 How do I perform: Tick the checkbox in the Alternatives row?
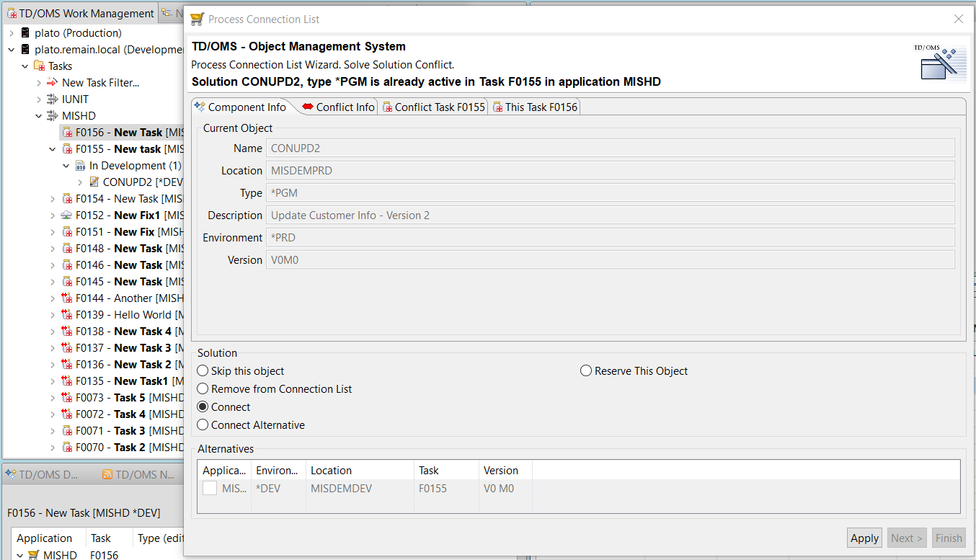click(210, 489)
